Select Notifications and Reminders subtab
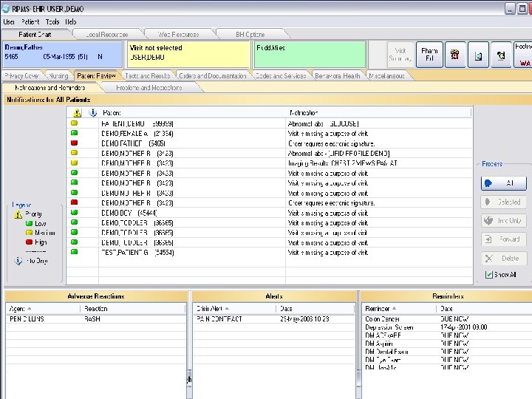The height and width of the screenshot is (399, 532). (50, 88)
